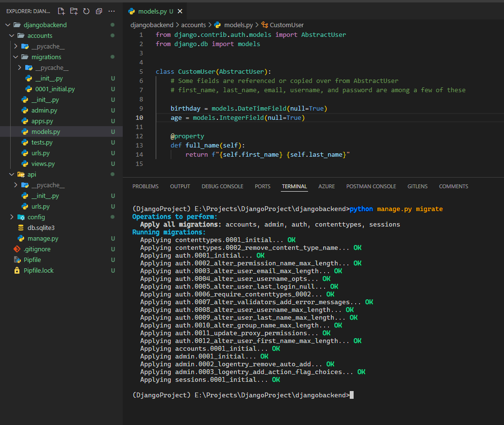Image resolution: width=504 pixels, height=425 pixels.
Task: Click the terminal command prompt line
Action: (243, 395)
